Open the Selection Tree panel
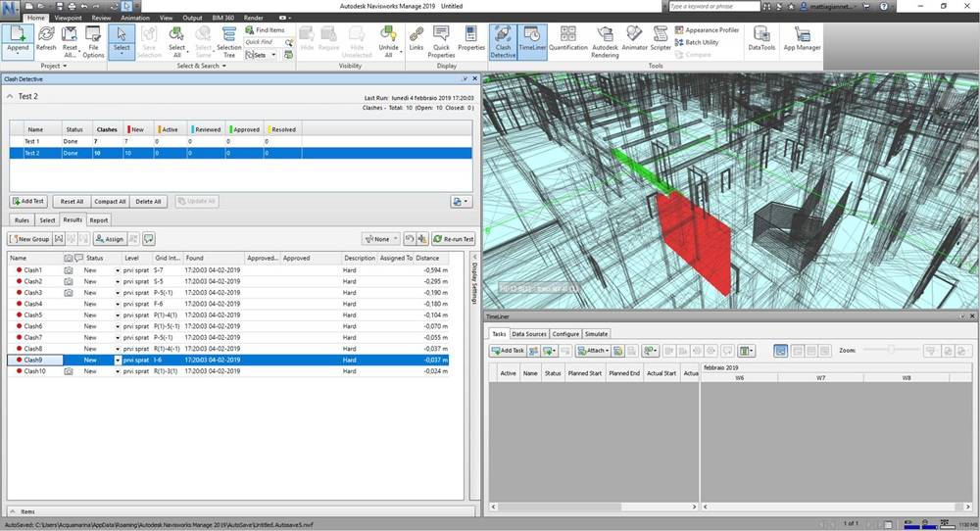The width and height of the screenshot is (980, 531). pos(229,41)
